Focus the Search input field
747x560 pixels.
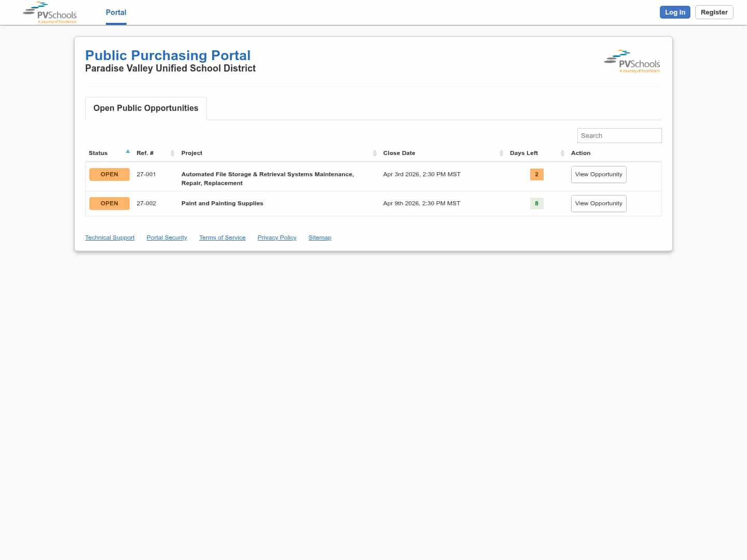(619, 136)
